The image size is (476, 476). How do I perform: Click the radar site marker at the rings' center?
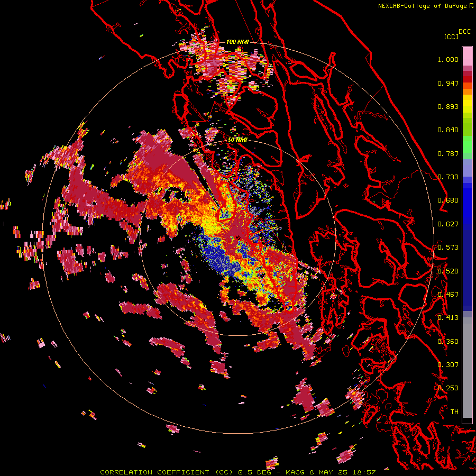(238, 237)
